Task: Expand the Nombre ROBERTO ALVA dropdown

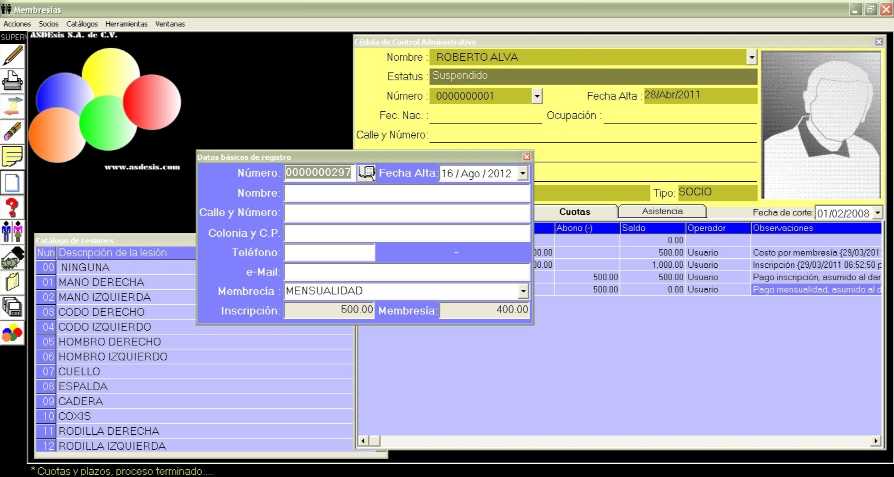Action: point(752,57)
